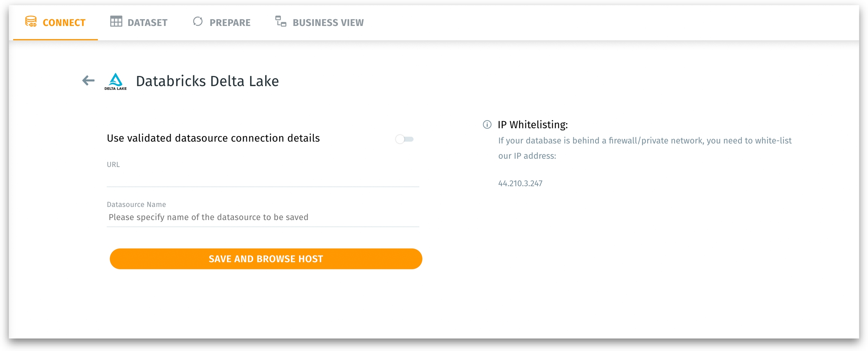
Task: Click the Delta Lake logo
Action: pyautogui.click(x=115, y=81)
